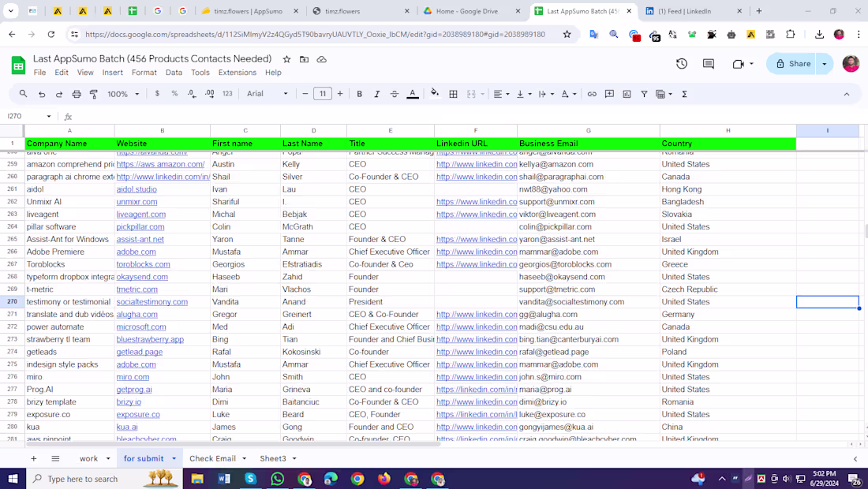This screenshot has height=489, width=868.
Task: Format as currency with dollar icon
Action: 157,94
